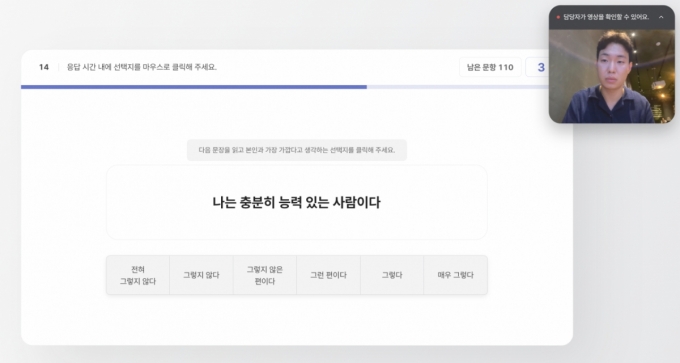Click the question number 14
The image size is (680, 363).
click(x=44, y=67)
